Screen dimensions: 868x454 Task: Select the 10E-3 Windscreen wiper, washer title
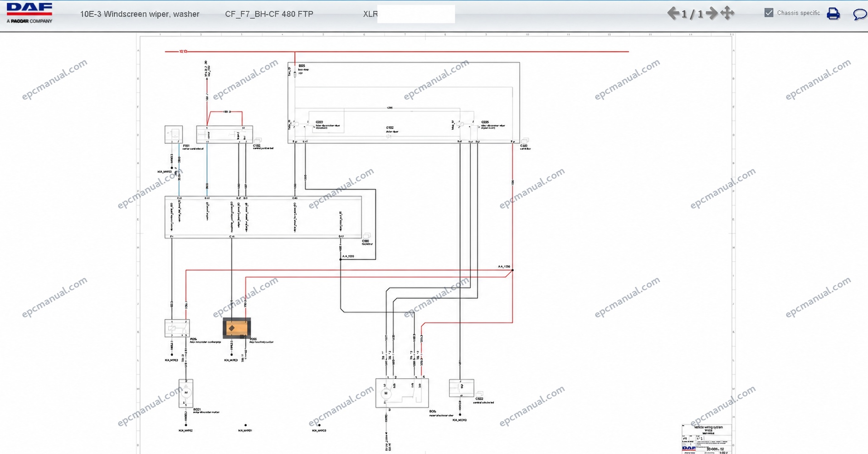(x=140, y=14)
